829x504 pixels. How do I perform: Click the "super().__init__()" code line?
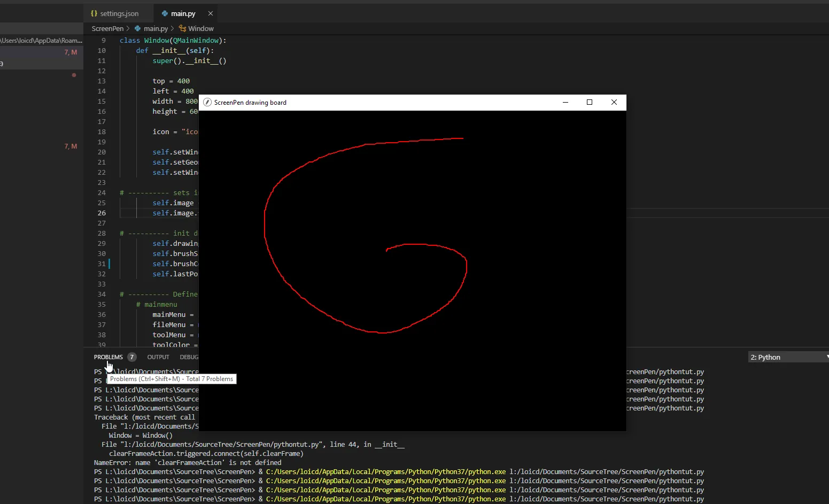pos(189,61)
